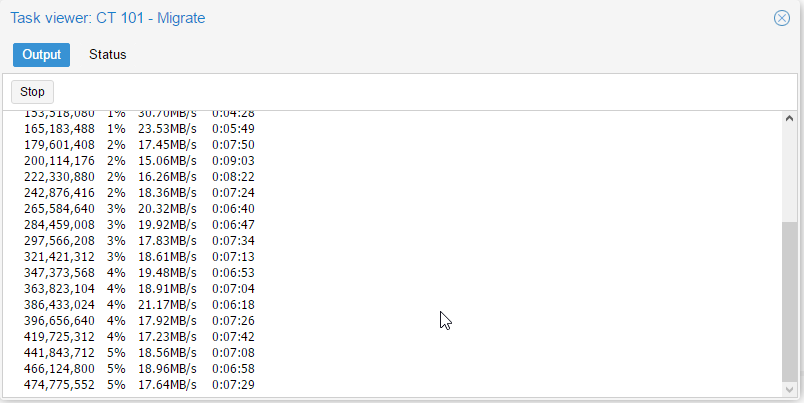Click the log scrollbar thumb

[790, 301]
